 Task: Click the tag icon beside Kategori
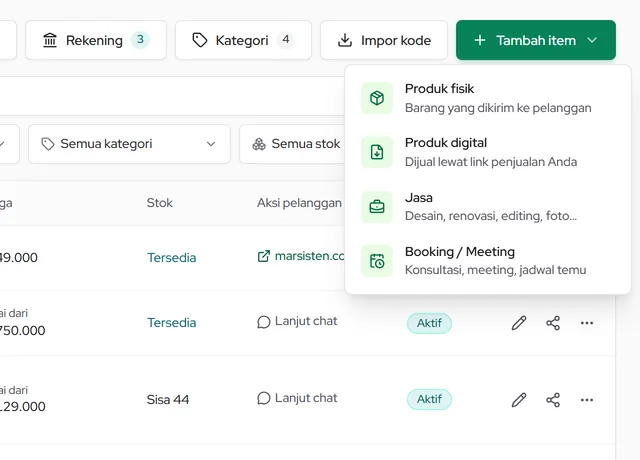pos(200,40)
